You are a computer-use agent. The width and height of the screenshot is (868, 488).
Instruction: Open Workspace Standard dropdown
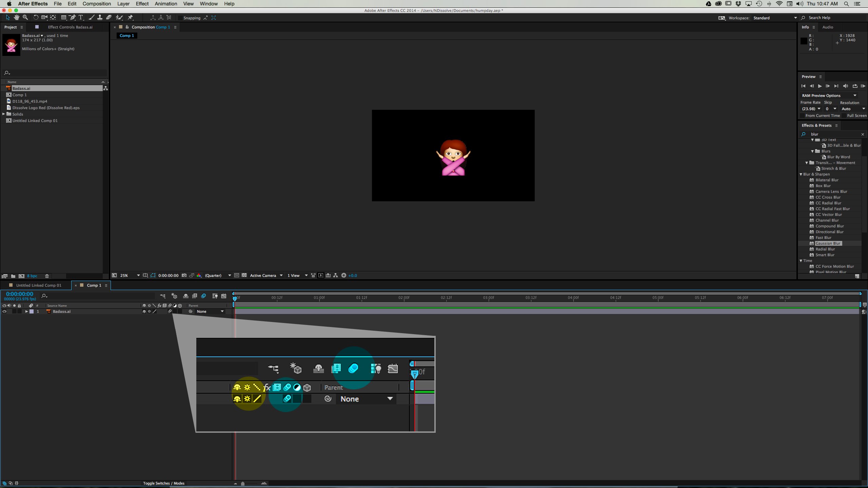tap(775, 18)
